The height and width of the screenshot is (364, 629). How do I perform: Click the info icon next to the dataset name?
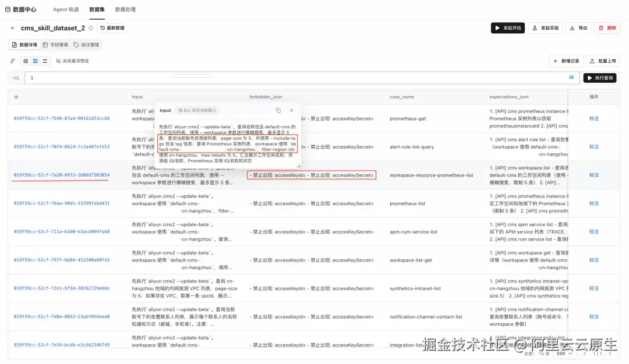click(91, 28)
